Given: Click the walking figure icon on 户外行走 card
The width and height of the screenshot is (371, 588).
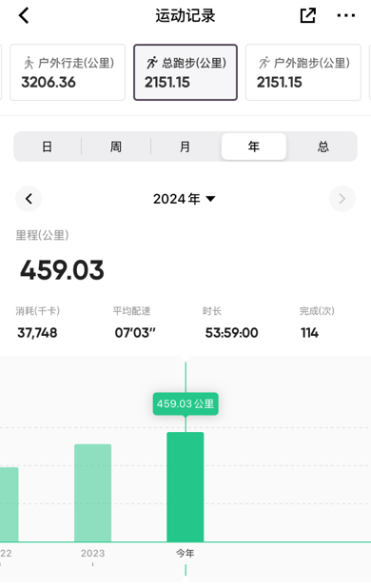Looking at the screenshot, I should [x=29, y=63].
